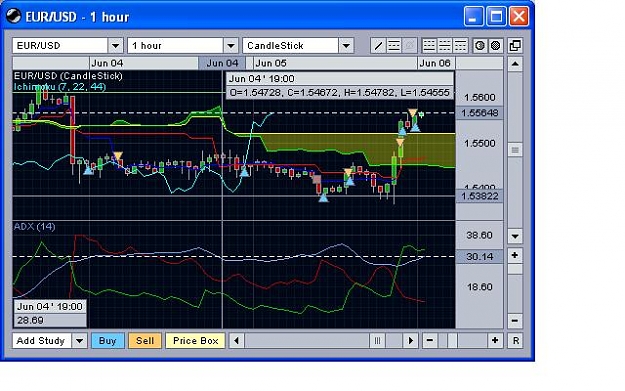
Task: Click the vertical scrollbar down arrow
Action: 515,236
